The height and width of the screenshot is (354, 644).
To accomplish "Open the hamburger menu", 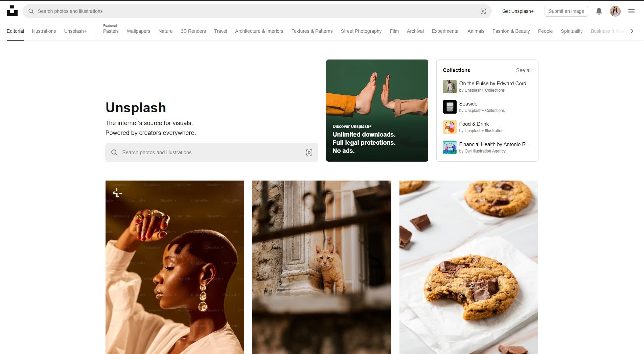I will 631,11.
